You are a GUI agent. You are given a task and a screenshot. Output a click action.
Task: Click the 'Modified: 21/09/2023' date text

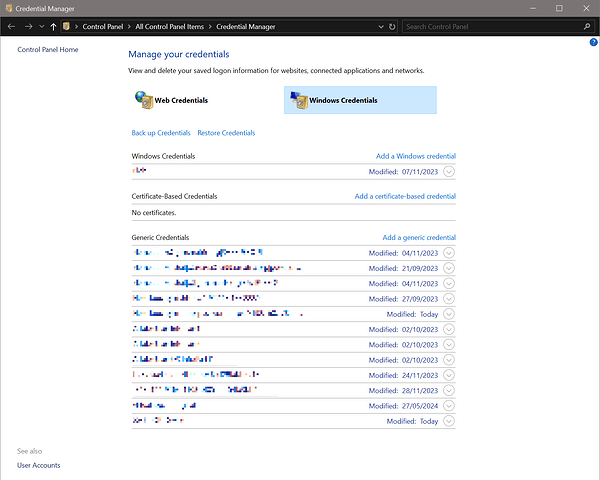tap(403, 268)
